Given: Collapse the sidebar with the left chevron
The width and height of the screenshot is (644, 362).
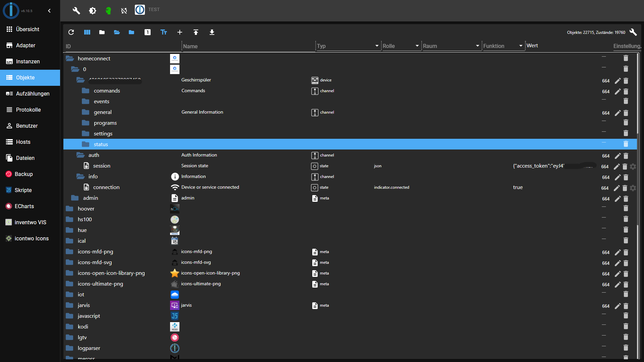Looking at the screenshot, I should [49, 11].
